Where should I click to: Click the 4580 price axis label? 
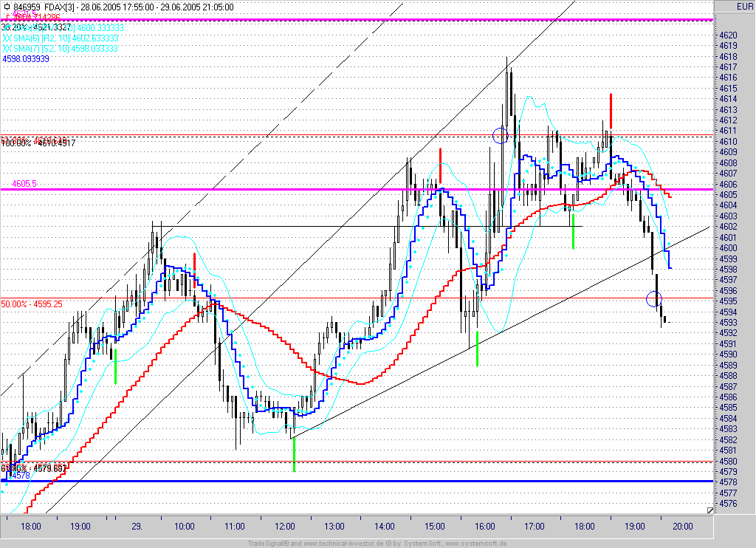[728, 461]
